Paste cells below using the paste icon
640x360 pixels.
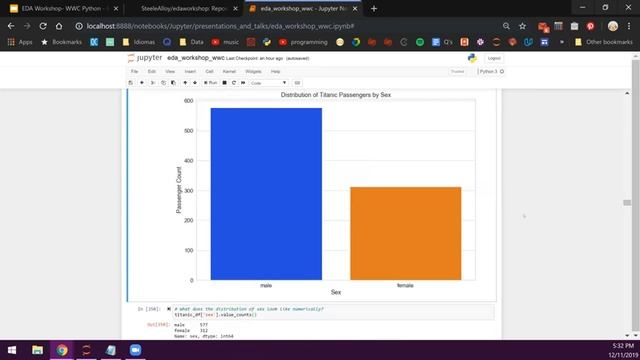[x=173, y=83]
